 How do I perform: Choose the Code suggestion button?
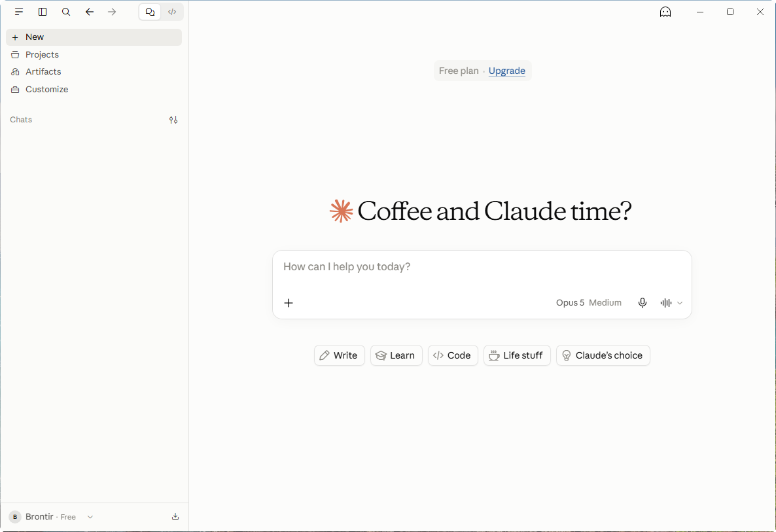coord(453,355)
